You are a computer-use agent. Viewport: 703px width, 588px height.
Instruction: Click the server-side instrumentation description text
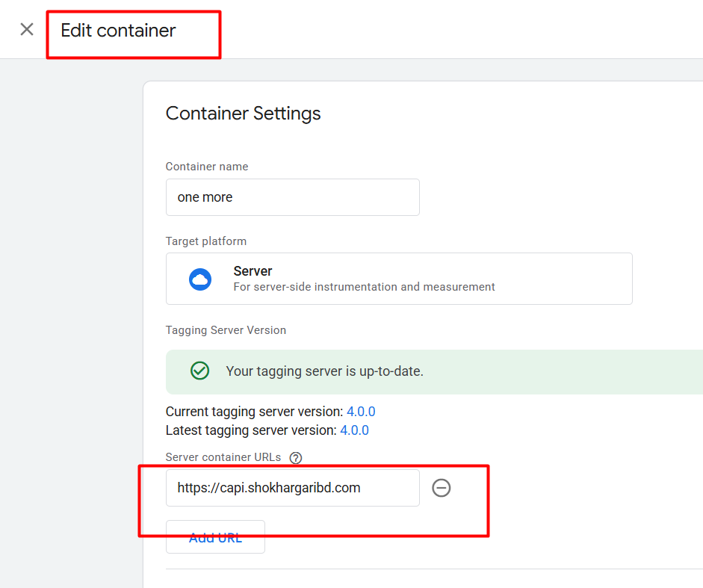click(364, 287)
